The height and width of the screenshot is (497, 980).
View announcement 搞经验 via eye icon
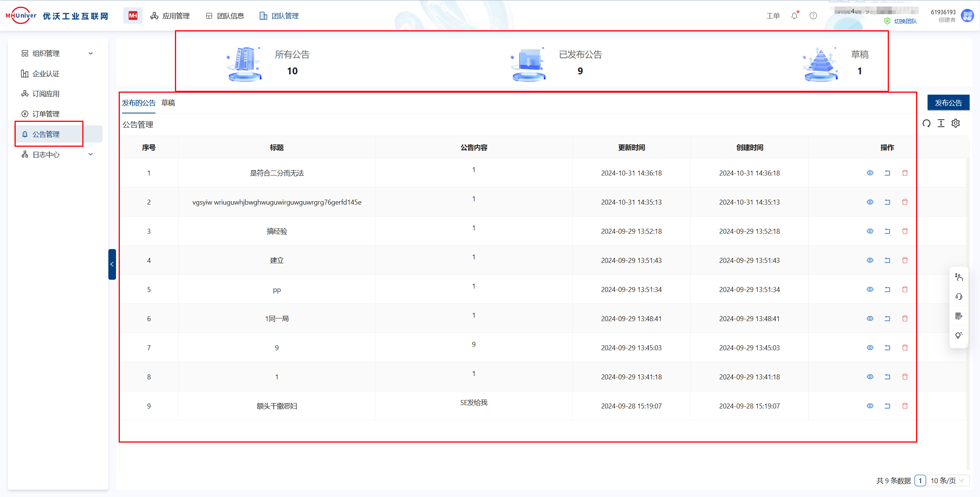870,231
